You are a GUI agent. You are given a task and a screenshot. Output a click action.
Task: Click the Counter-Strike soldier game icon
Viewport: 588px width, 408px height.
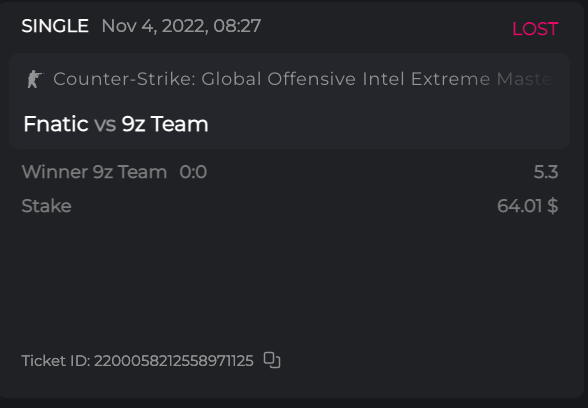click(35, 79)
